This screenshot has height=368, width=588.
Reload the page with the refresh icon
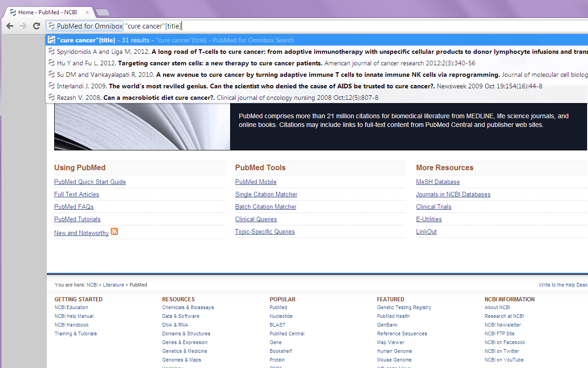(37, 26)
